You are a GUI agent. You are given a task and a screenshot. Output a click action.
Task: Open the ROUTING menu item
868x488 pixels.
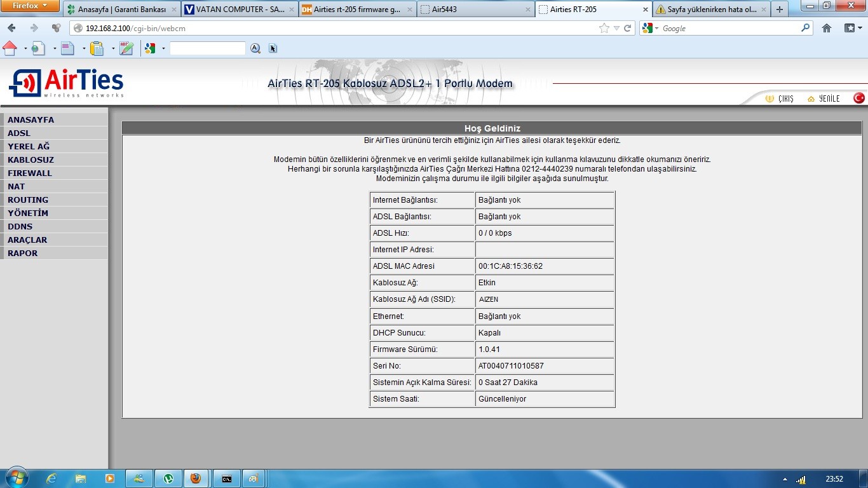[x=54, y=200]
